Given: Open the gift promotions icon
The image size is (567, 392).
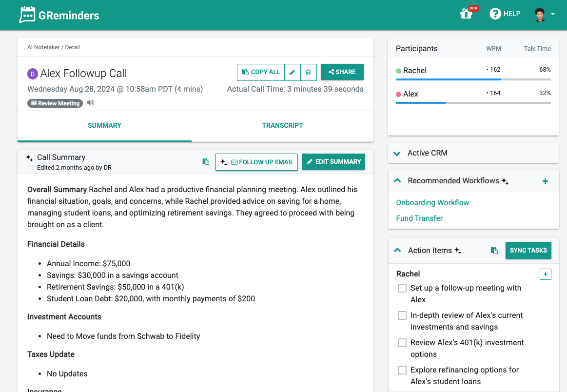Looking at the screenshot, I should 465,14.
